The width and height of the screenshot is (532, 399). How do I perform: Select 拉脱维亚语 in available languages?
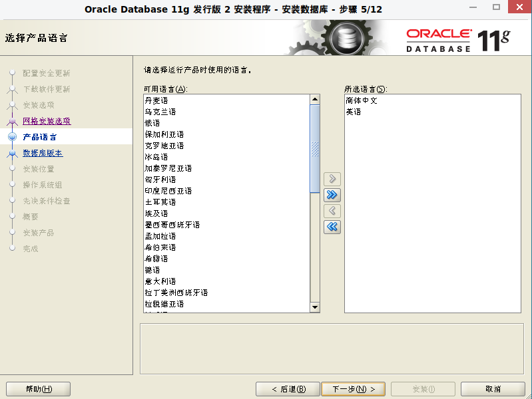(x=226, y=304)
